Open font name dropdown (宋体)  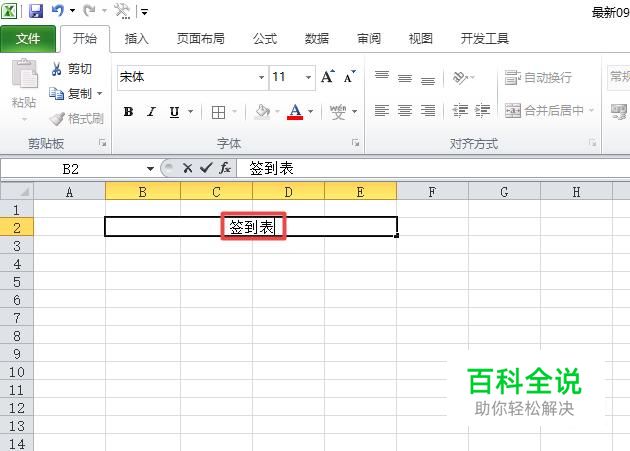[261, 77]
